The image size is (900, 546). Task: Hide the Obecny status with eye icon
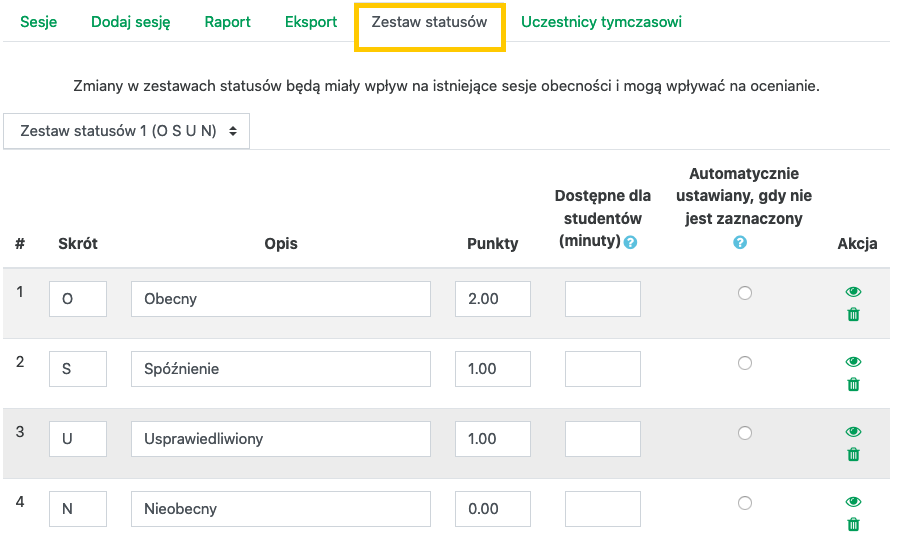[854, 292]
